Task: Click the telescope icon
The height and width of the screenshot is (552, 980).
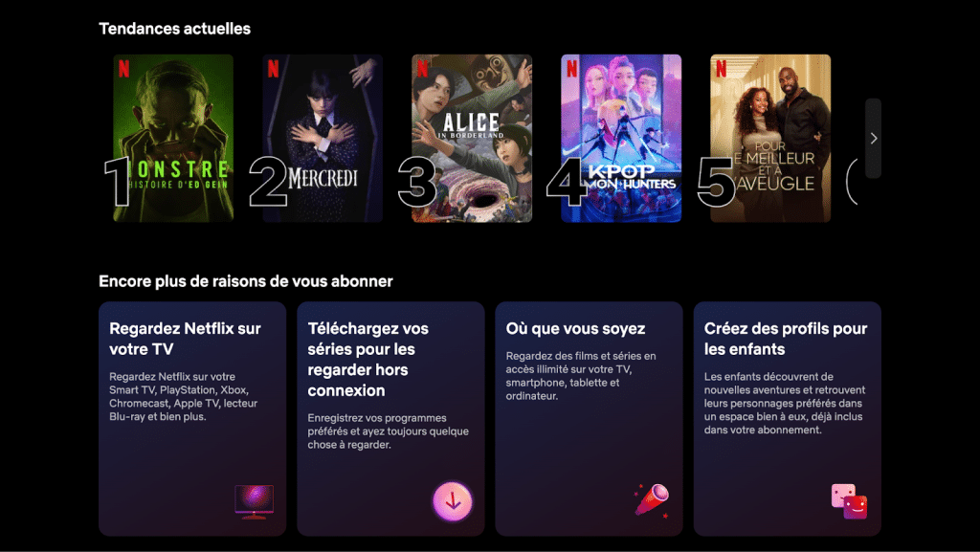Action: pos(652,500)
